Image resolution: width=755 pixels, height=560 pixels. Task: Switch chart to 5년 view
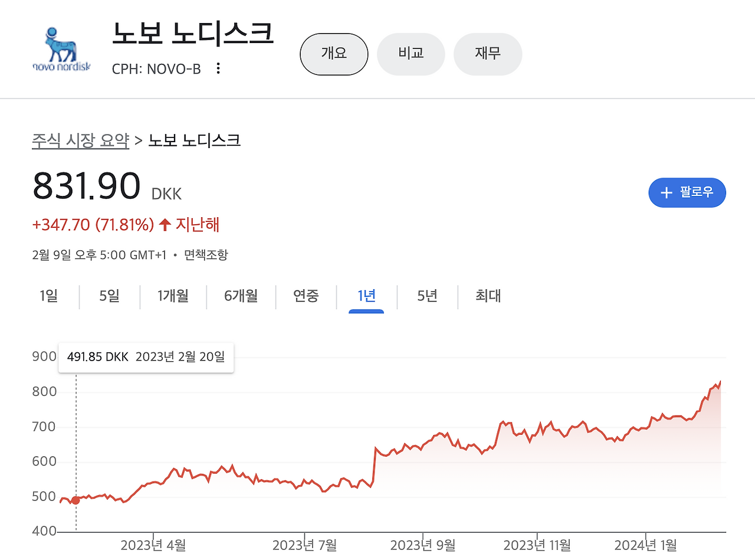point(426,297)
